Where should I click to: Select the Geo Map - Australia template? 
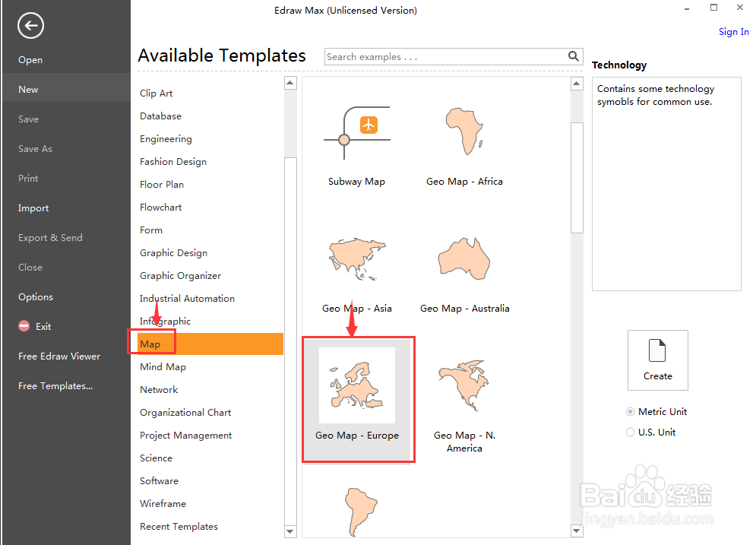(464, 274)
